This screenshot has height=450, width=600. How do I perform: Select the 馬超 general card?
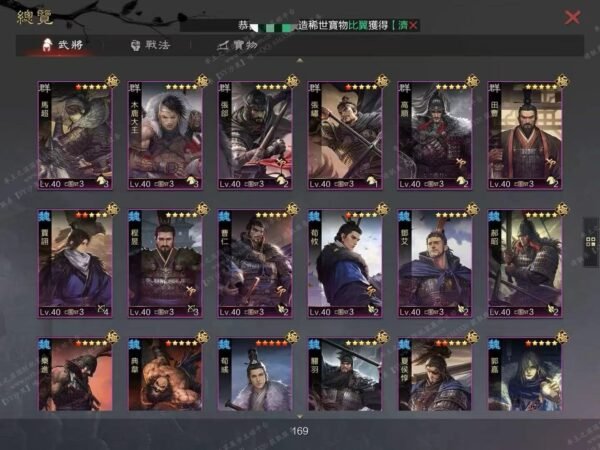[x=75, y=135]
